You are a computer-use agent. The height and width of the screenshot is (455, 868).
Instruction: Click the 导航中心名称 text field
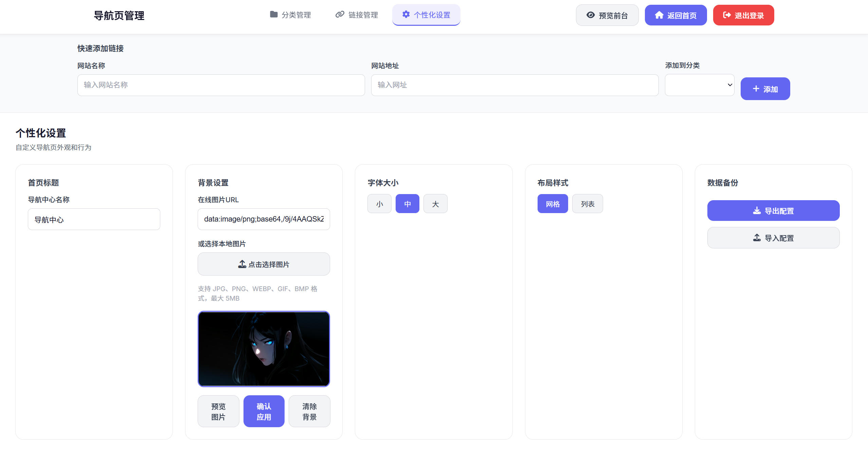click(x=94, y=219)
